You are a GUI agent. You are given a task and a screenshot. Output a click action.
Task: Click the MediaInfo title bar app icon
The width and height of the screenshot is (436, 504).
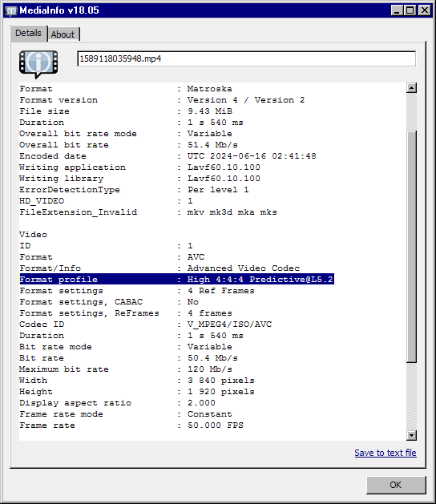point(11,10)
